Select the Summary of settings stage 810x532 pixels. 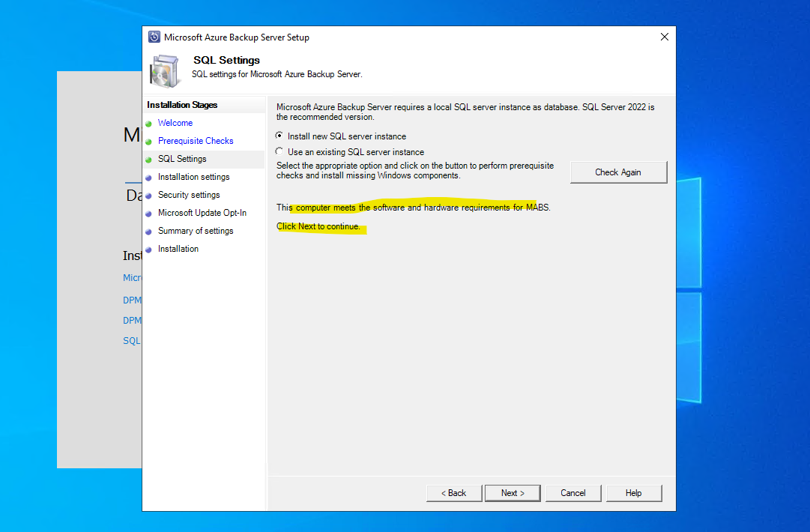coord(196,231)
